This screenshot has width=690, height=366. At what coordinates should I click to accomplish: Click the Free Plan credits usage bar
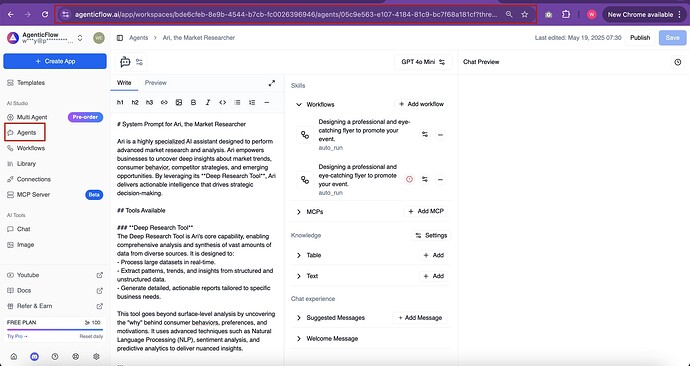55,329
